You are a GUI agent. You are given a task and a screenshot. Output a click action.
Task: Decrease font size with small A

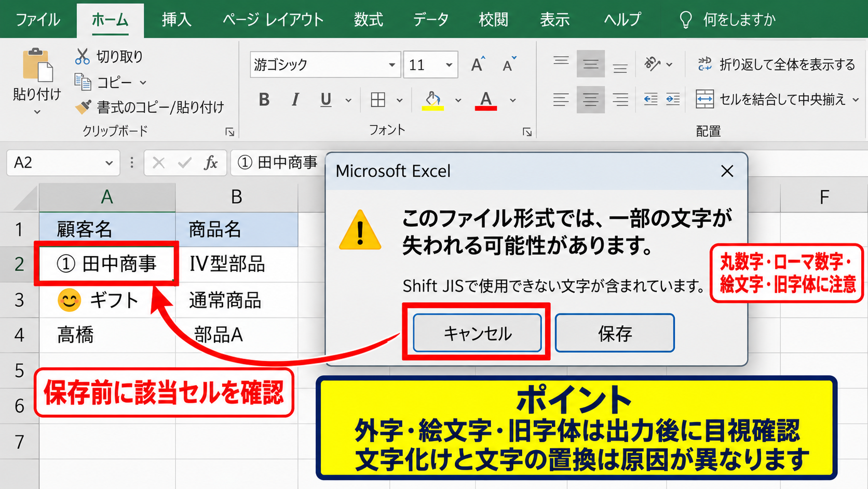[509, 64]
